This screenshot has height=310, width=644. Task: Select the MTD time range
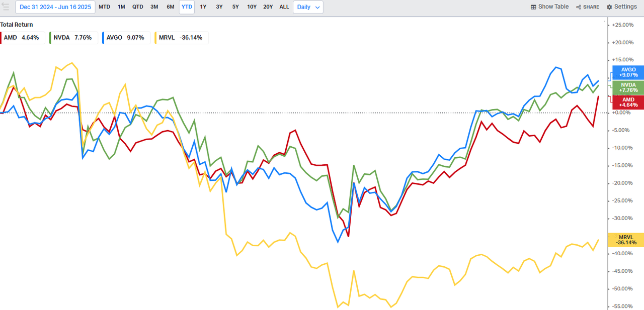point(105,7)
